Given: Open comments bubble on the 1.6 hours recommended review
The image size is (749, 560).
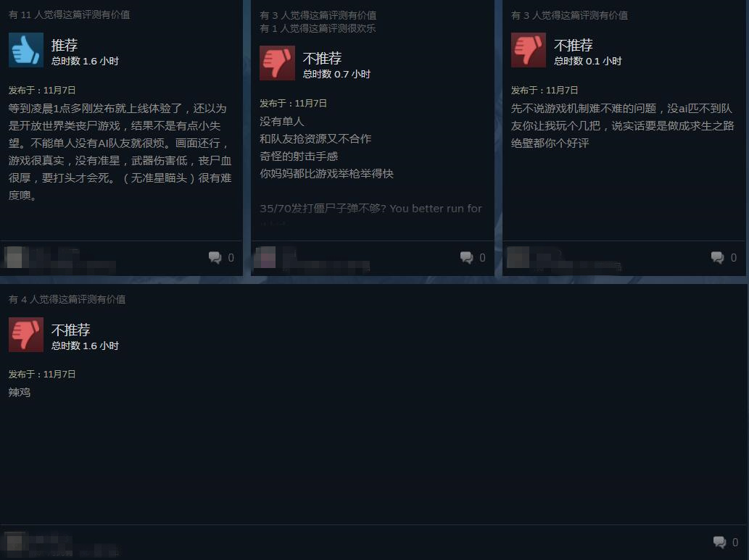Looking at the screenshot, I should point(215,258).
